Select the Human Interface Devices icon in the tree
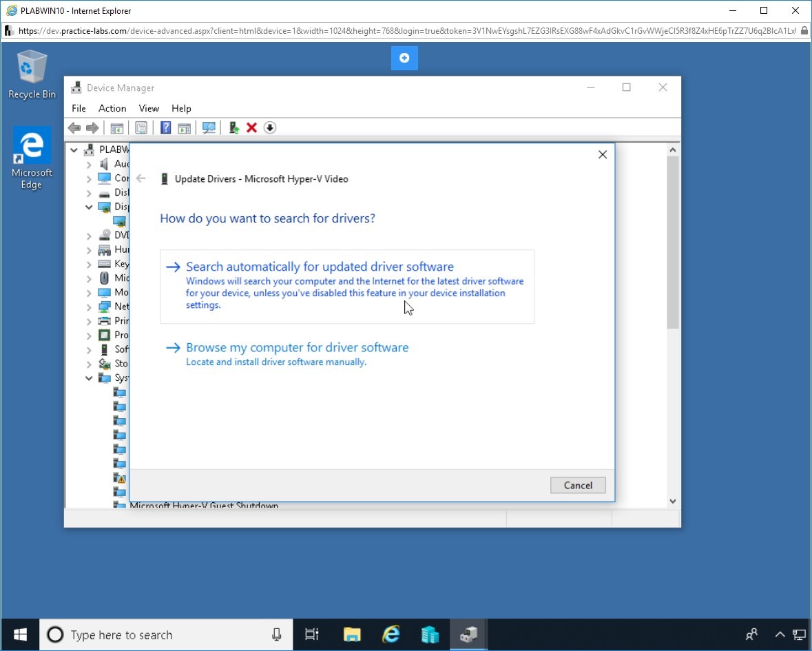This screenshot has width=812, height=651. (105, 249)
